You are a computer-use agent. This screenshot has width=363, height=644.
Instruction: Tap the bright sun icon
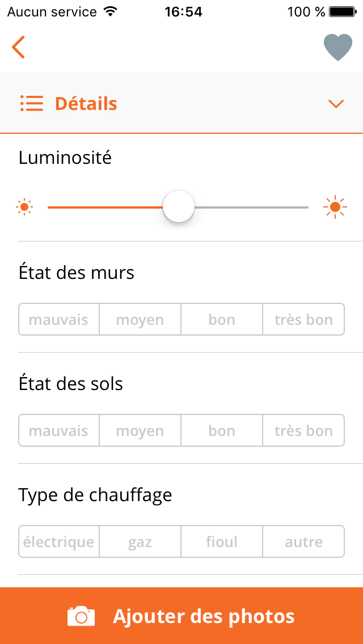point(335,207)
